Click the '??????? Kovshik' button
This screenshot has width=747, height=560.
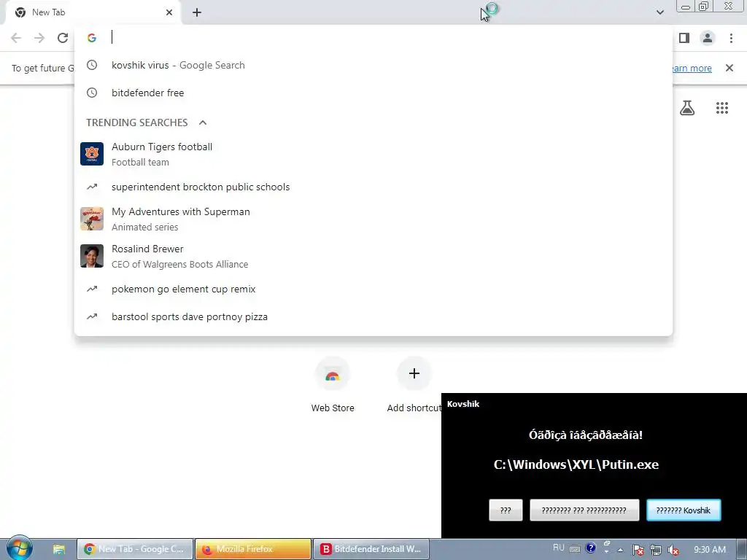click(683, 510)
